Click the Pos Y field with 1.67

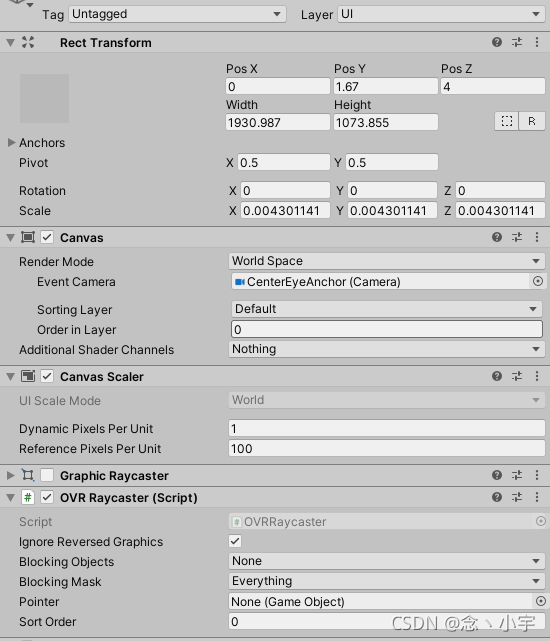click(386, 86)
